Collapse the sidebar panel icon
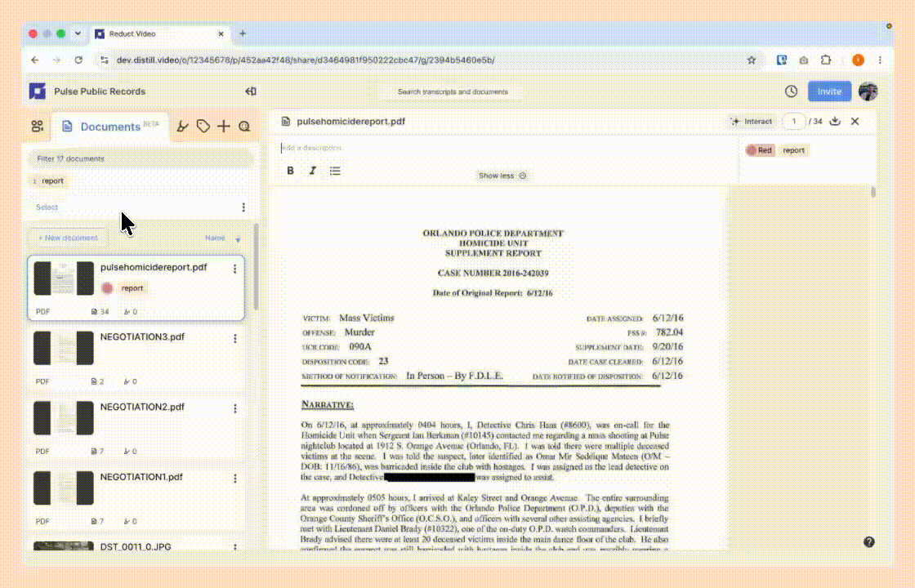The height and width of the screenshot is (588, 915). pos(251,91)
